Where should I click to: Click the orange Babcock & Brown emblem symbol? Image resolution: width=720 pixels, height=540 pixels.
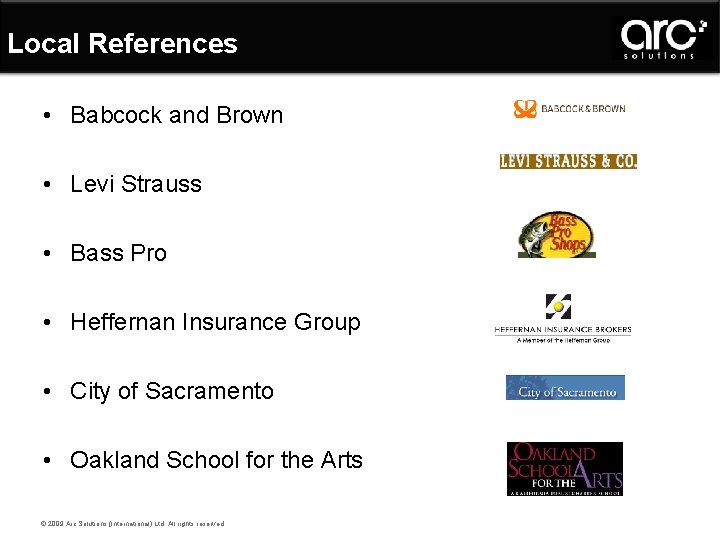click(525, 109)
